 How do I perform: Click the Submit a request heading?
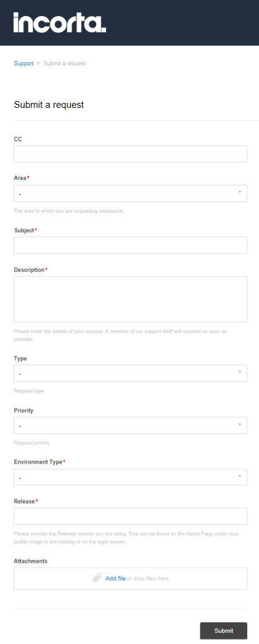point(49,105)
